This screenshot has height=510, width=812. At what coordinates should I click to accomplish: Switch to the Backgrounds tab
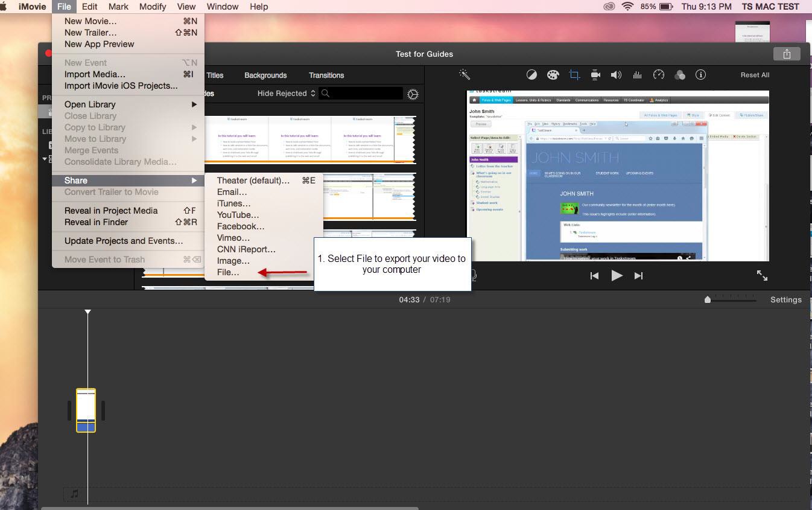point(265,75)
